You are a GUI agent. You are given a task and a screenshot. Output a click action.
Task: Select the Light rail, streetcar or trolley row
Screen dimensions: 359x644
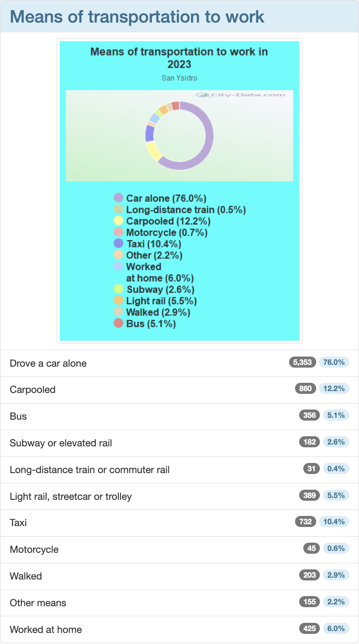tap(179, 496)
